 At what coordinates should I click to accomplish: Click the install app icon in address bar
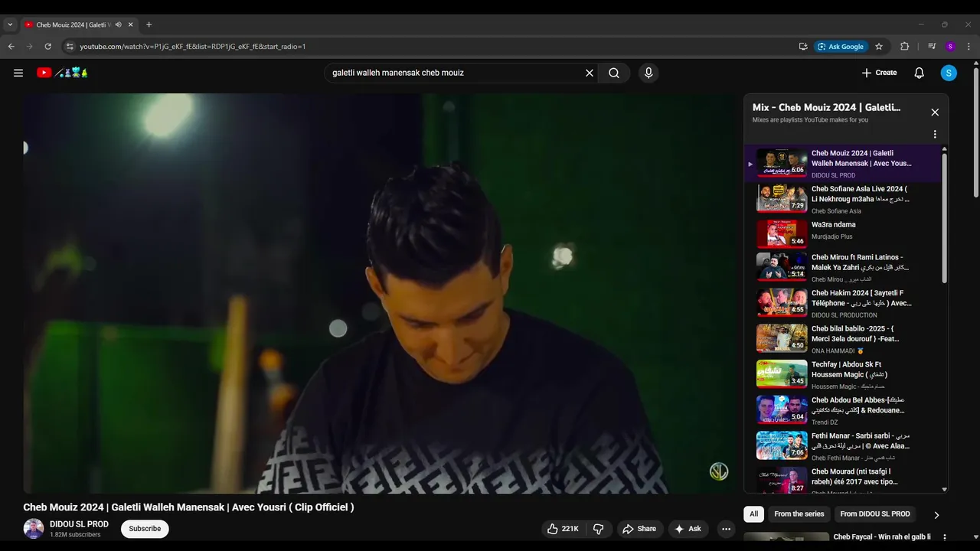[803, 47]
